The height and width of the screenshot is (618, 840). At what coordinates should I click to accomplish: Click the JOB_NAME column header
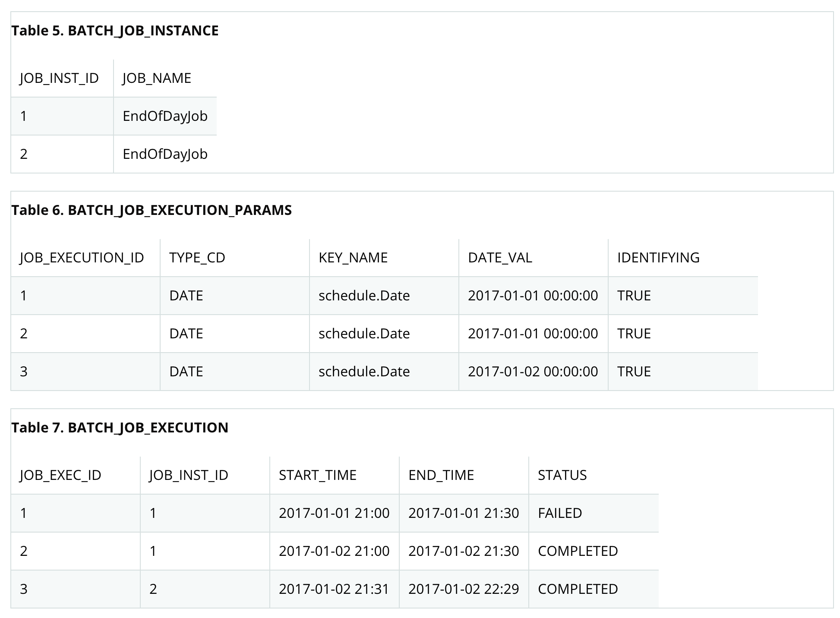tap(157, 78)
